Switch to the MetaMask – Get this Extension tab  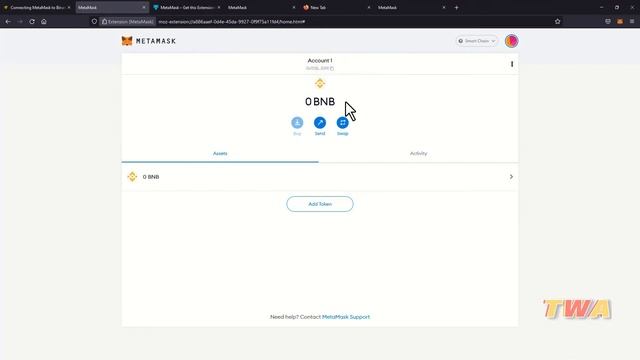[x=187, y=7]
